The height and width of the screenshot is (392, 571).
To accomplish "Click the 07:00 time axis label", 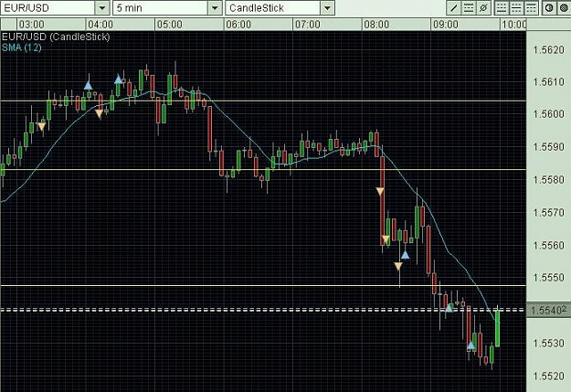I will 308,25.
